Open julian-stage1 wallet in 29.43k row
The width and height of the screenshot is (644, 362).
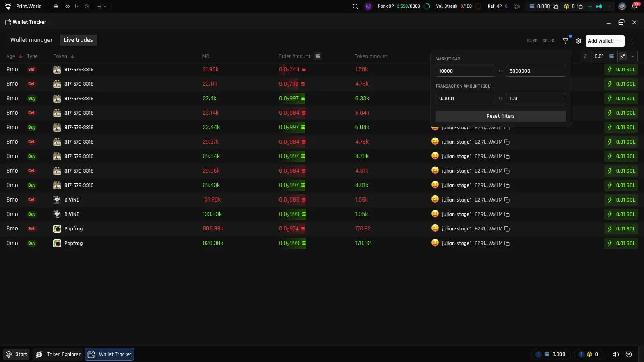coord(456,185)
